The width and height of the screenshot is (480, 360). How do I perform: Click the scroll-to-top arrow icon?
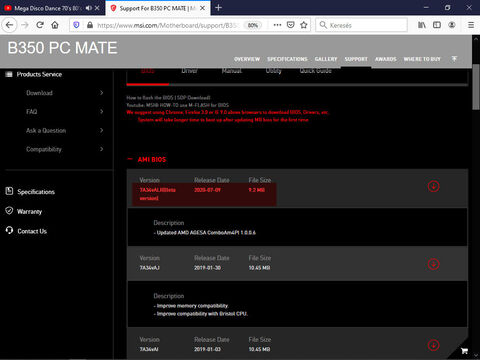pos(454,59)
